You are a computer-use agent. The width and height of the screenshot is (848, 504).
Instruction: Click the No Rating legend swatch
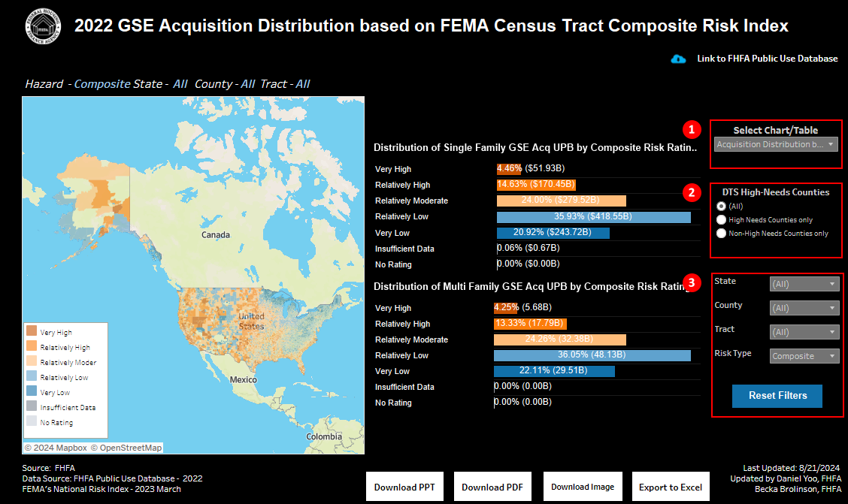pos(32,421)
